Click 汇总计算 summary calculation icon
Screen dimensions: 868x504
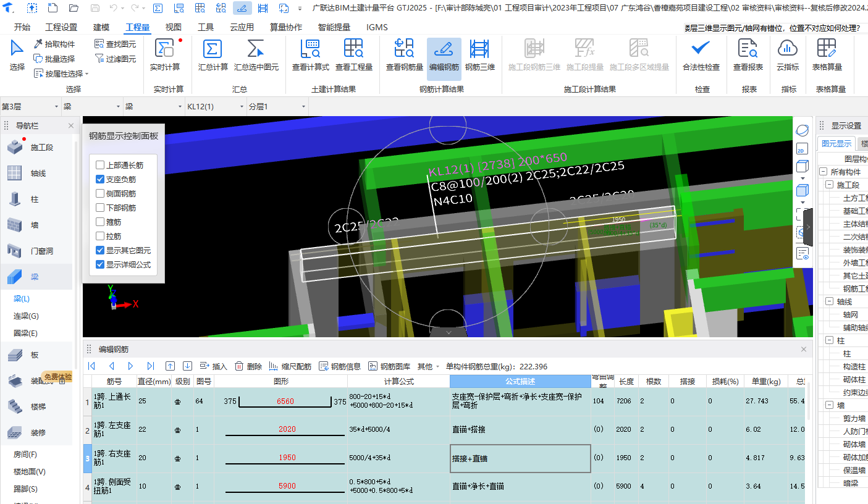click(213, 55)
